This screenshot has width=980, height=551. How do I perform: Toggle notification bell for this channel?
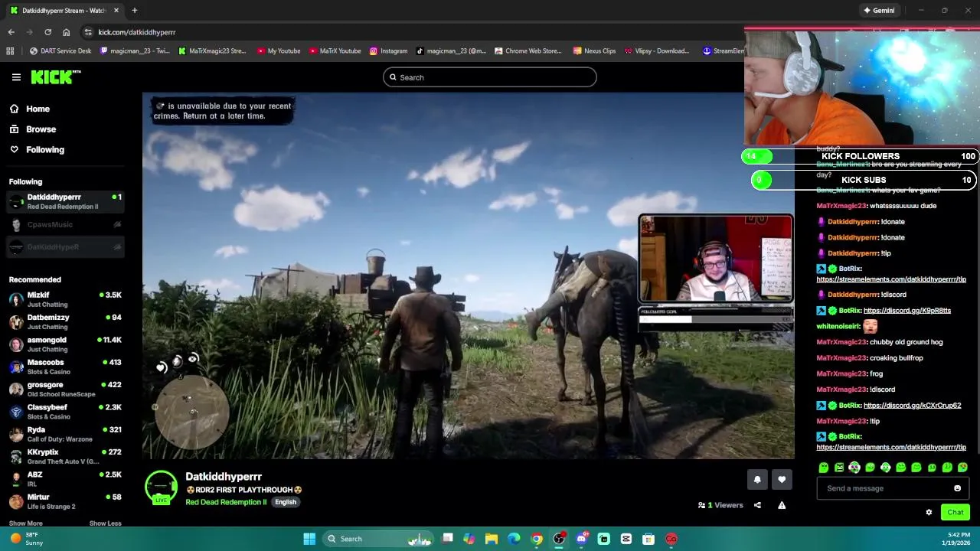[757, 480]
